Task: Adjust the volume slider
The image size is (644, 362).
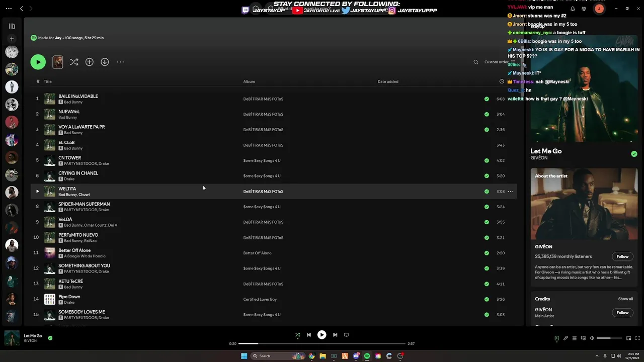Action: coord(609,338)
